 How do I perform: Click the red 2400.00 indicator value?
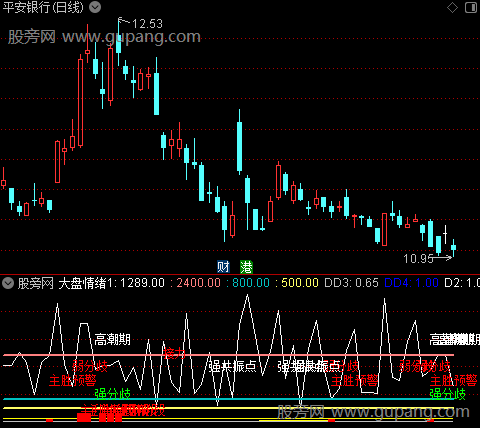pos(198,283)
